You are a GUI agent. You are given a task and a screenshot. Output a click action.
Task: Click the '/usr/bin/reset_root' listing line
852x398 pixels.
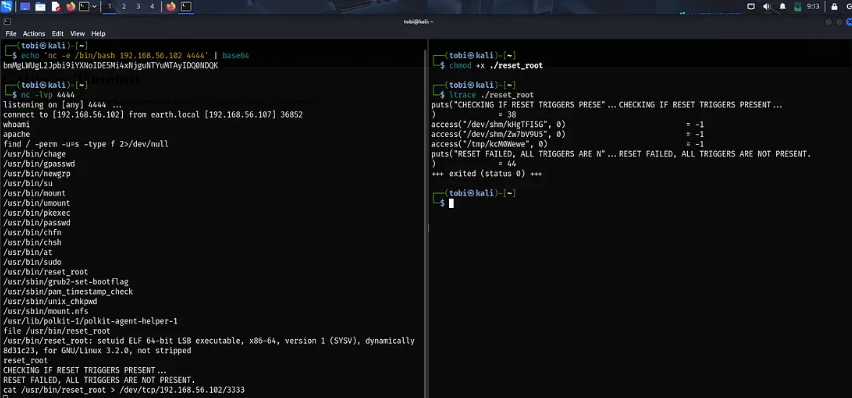(46, 272)
